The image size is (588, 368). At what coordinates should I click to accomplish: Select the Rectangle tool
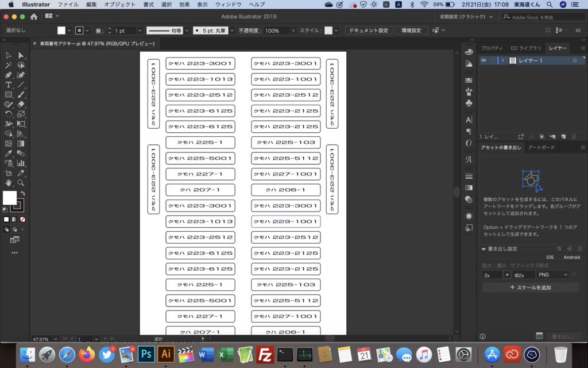pos(8,95)
